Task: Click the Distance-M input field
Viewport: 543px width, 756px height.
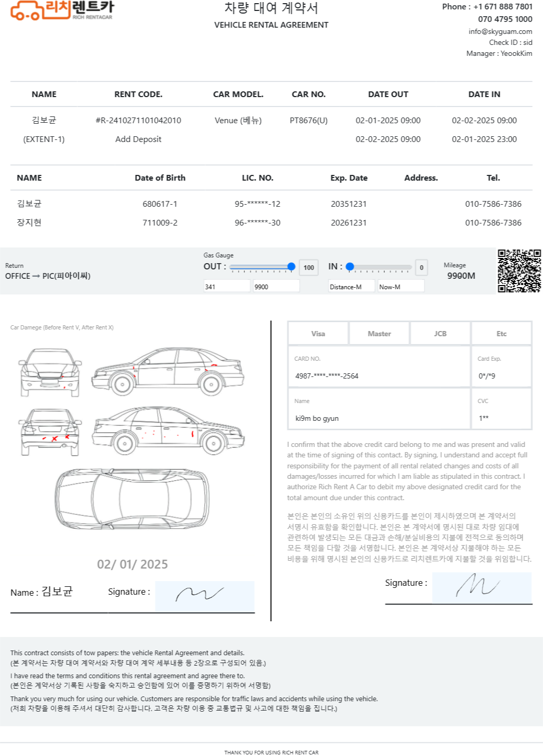Action: pyautogui.click(x=351, y=286)
